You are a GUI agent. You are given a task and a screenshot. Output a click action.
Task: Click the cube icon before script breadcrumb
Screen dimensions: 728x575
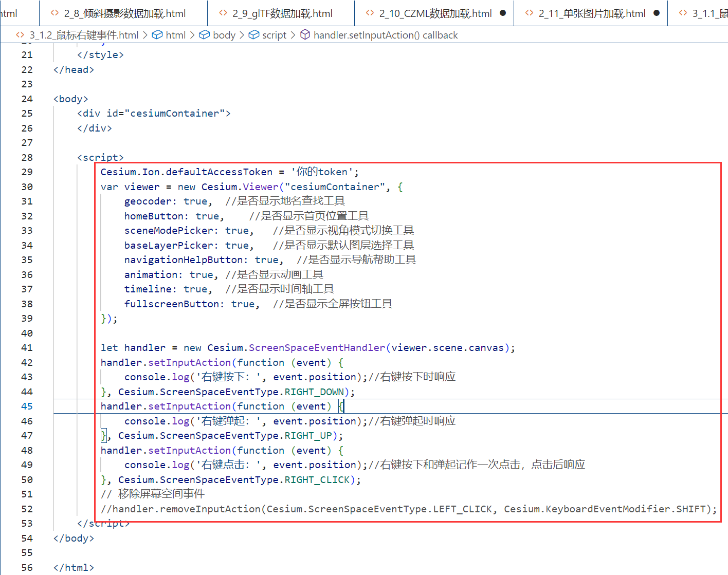253,35
